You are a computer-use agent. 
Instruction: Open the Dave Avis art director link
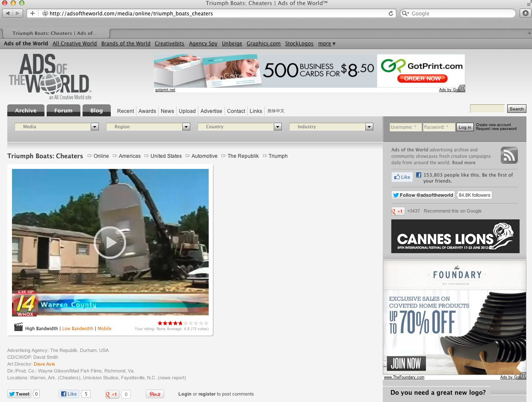pyautogui.click(x=44, y=364)
